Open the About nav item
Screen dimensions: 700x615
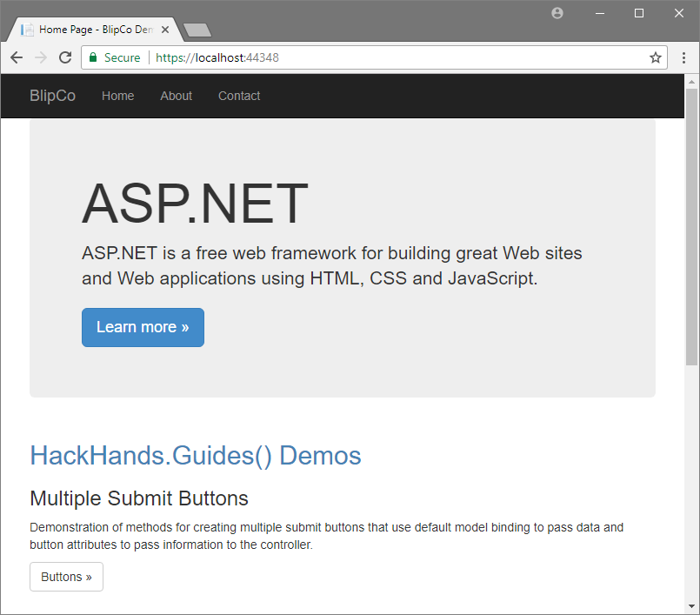tap(176, 96)
